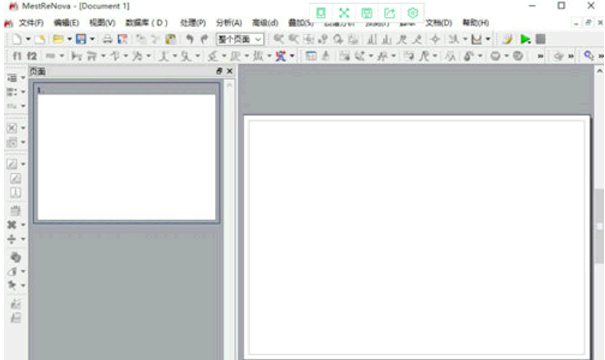Click the crosshair cursor icon in toolbar
Image resolution: width=605 pixels, height=360 pixels.
[x=435, y=39]
